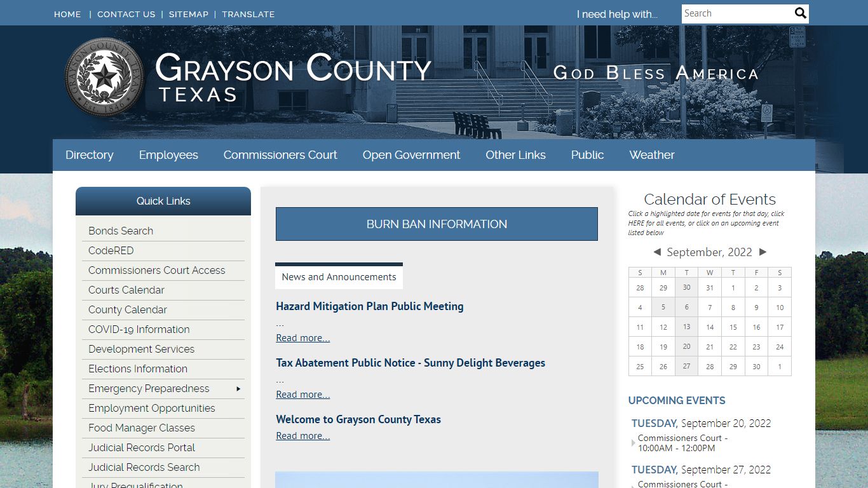Click calendar date 22
This screenshot has width=868, height=488.
733,347
